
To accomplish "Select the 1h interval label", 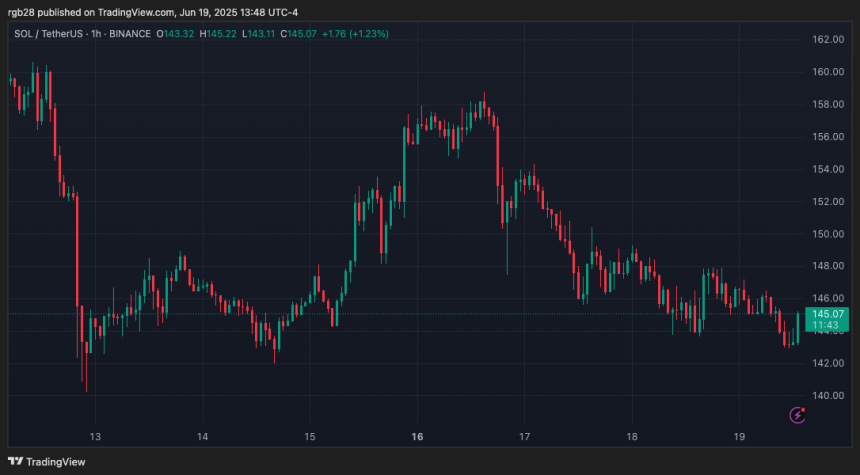I will [95, 33].
